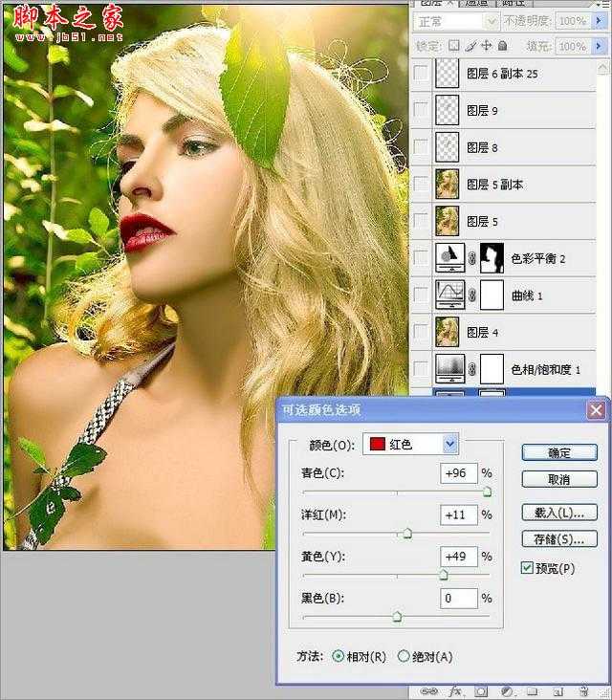Toggle visibility of 色彩平衡 2 layer
The width and height of the screenshot is (612, 700).
coord(421,257)
